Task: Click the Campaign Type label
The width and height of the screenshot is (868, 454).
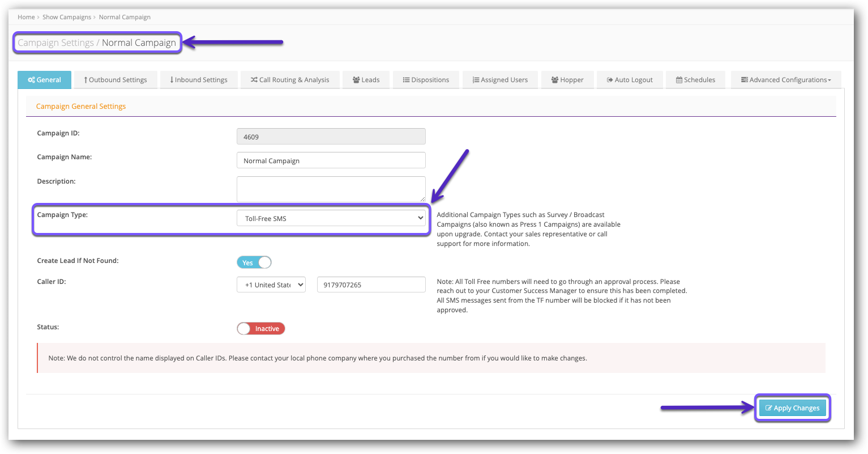Action: point(62,215)
